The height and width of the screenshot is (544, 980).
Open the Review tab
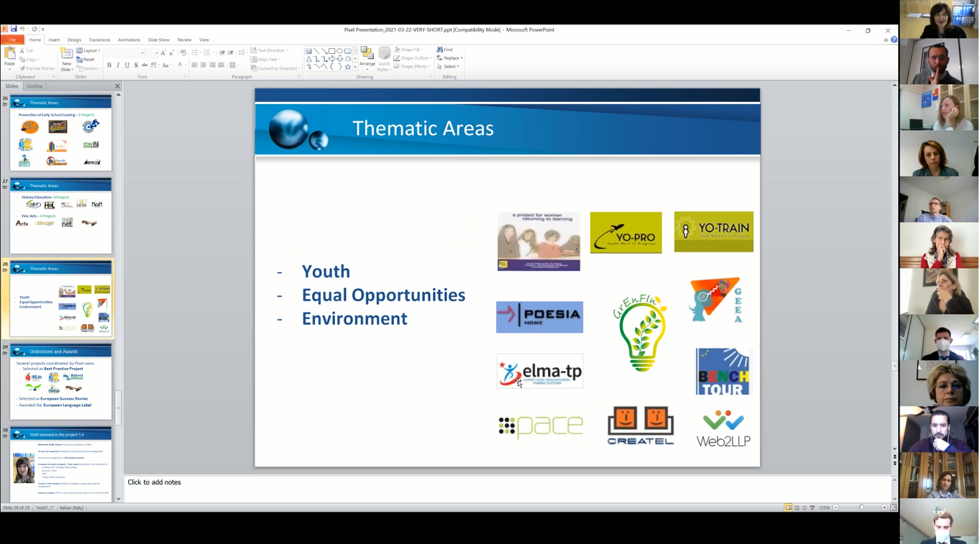coord(184,40)
